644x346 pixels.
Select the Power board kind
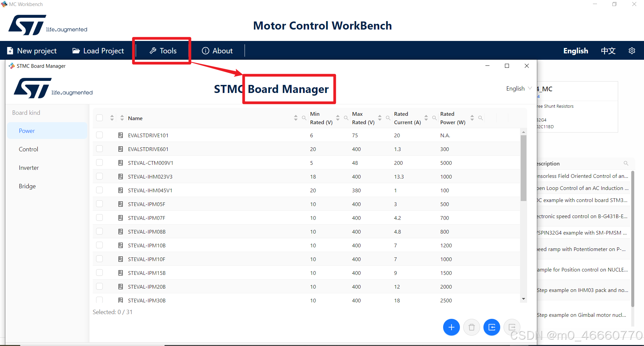pos(47,131)
